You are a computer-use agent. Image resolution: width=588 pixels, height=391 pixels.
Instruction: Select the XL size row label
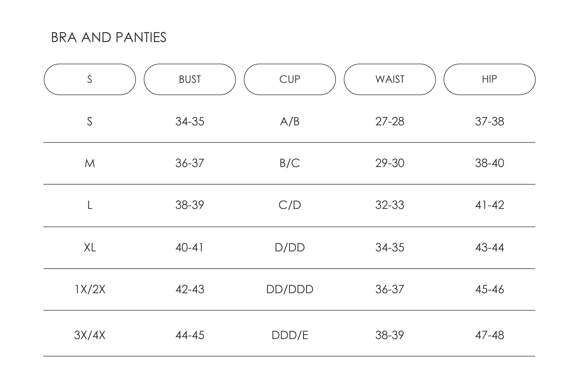90,248
